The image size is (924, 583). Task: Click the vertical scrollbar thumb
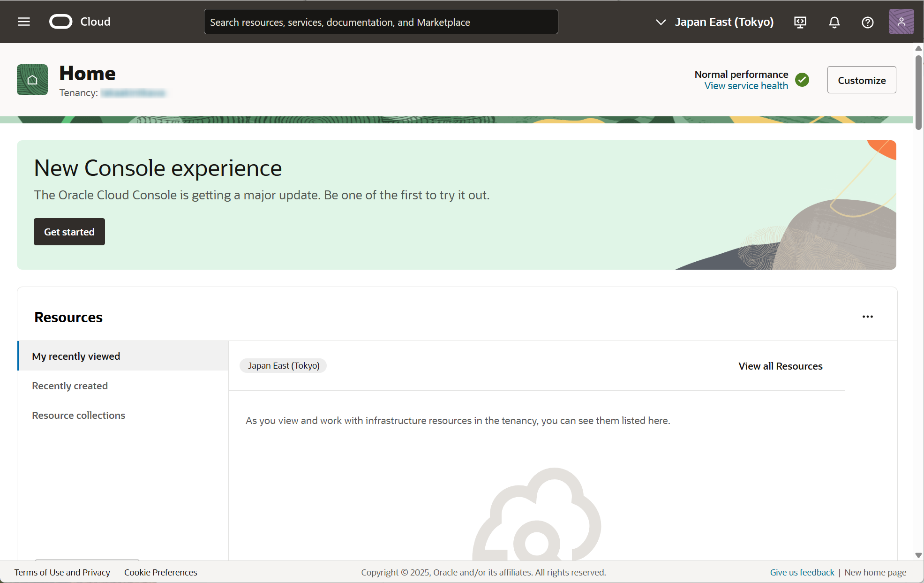click(918, 92)
